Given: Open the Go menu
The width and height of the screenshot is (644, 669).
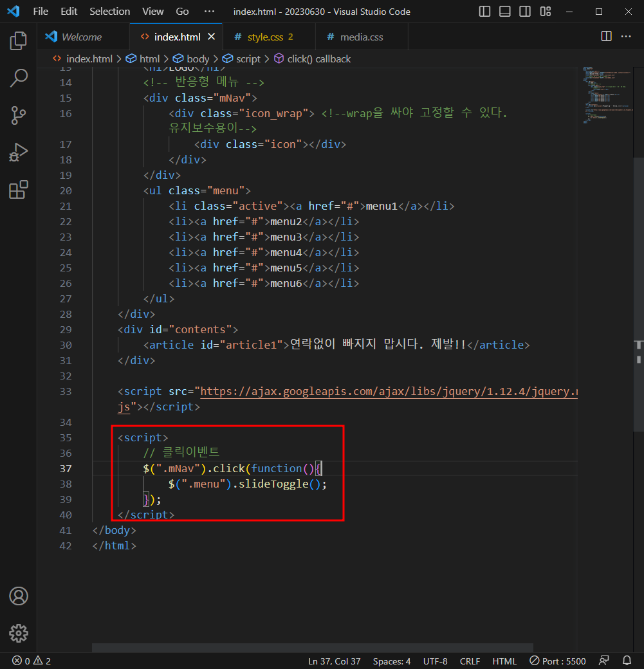Looking at the screenshot, I should (182, 12).
